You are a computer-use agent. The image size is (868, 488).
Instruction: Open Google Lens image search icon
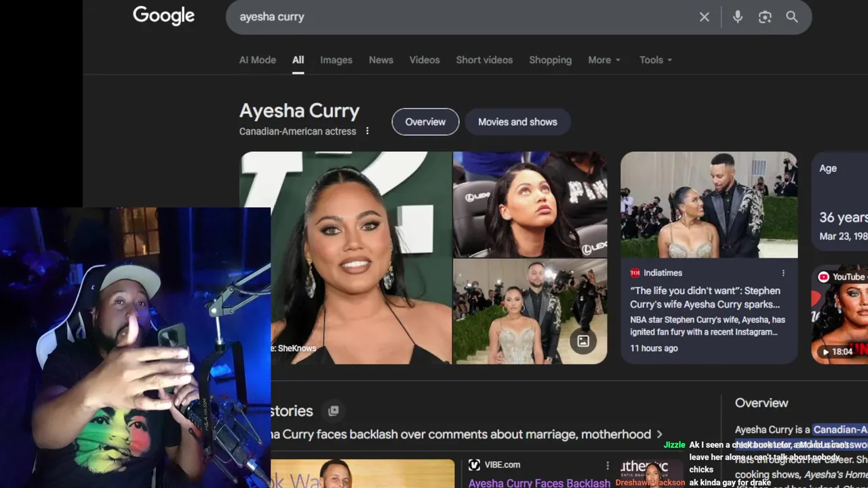(765, 17)
